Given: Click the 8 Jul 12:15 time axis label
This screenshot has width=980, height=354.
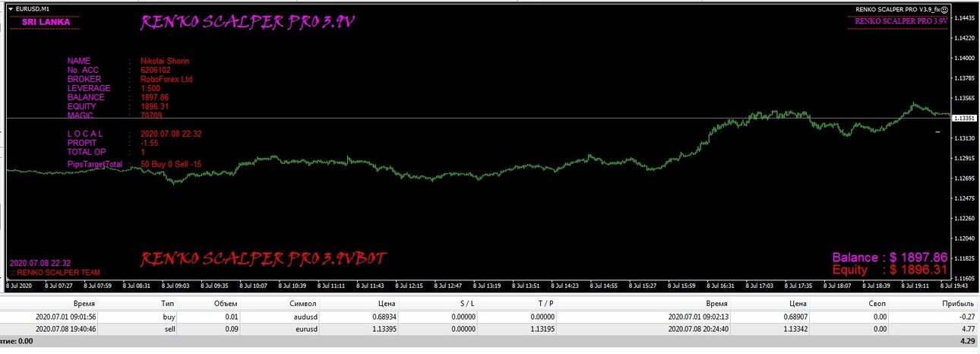Looking at the screenshot, I should click(407, 286).
